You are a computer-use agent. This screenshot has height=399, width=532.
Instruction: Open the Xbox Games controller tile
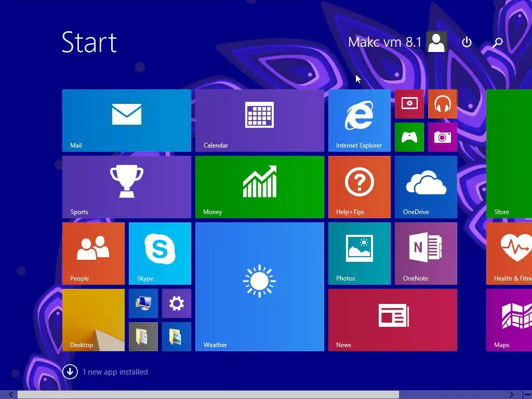[x=409, y=137]
